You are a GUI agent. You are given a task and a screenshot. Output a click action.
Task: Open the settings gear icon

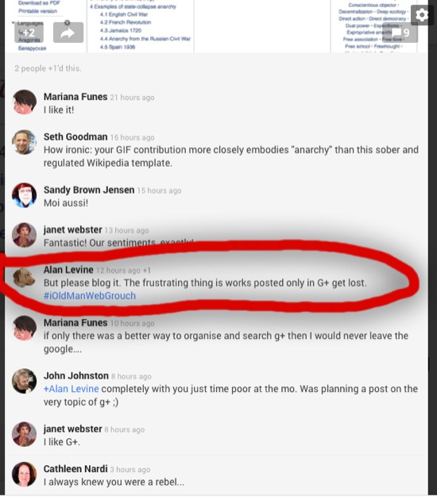click(x=422, y=15)
